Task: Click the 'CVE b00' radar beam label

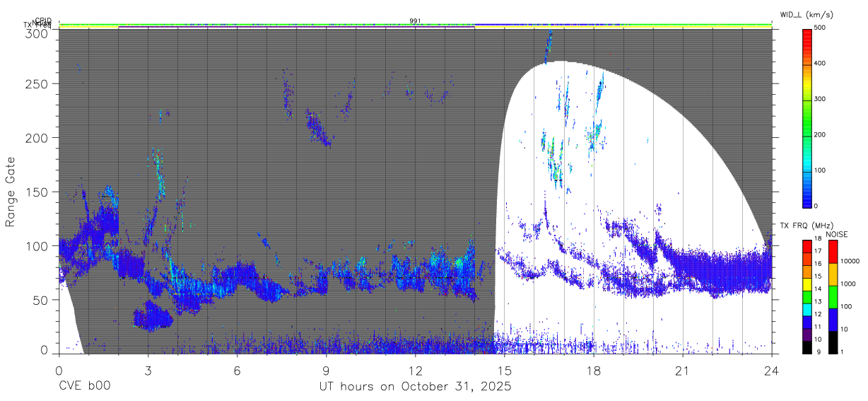Action: [84, 387]
